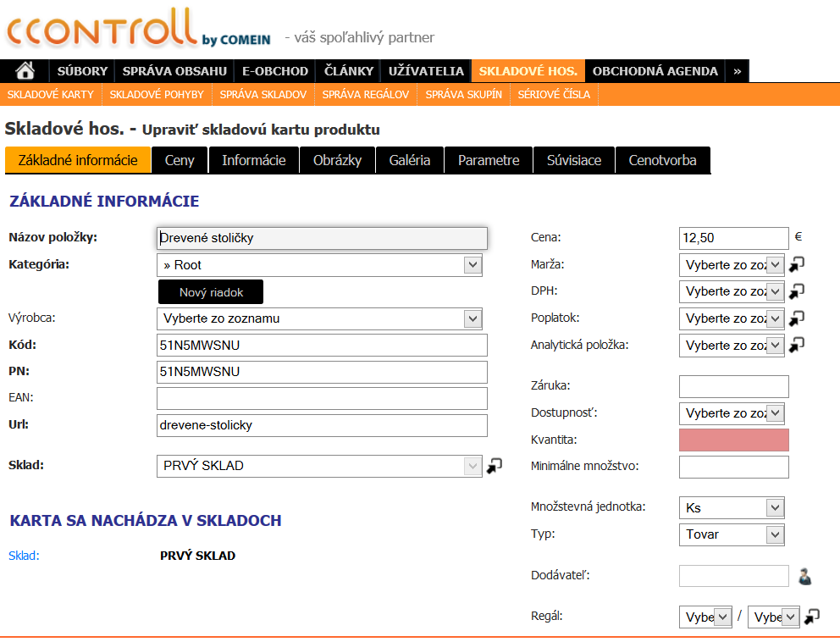Open the Analytická položka popup icon
This screenshot has height=642, width=840.
tap(796, 346)
